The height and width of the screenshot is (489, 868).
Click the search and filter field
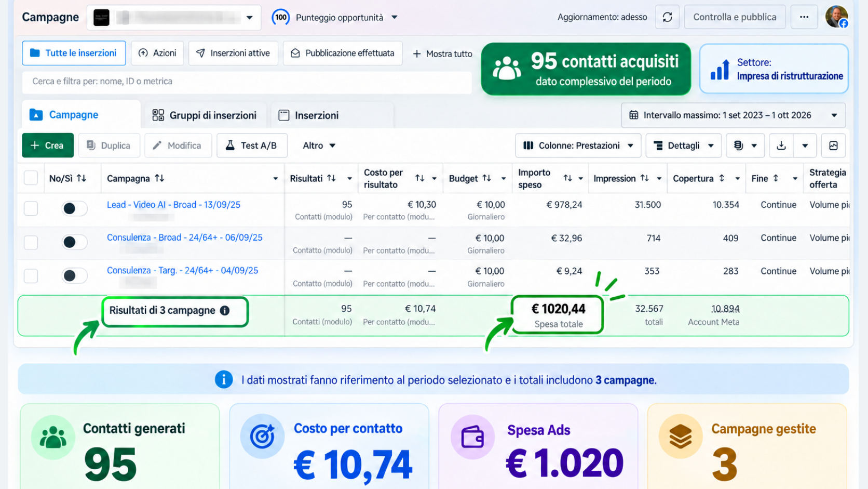[x=247, y=82]
